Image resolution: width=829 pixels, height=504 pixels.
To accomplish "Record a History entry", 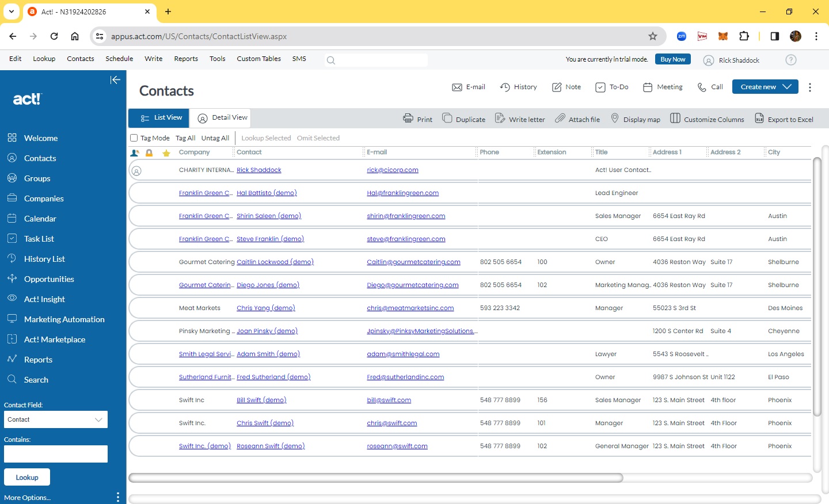I will click(x=518, y=87).
